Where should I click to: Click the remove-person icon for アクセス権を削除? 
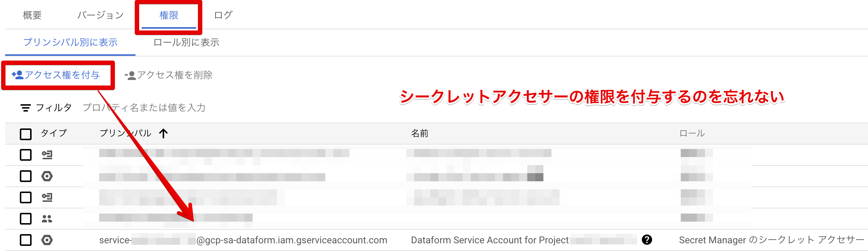coord(130,76)
